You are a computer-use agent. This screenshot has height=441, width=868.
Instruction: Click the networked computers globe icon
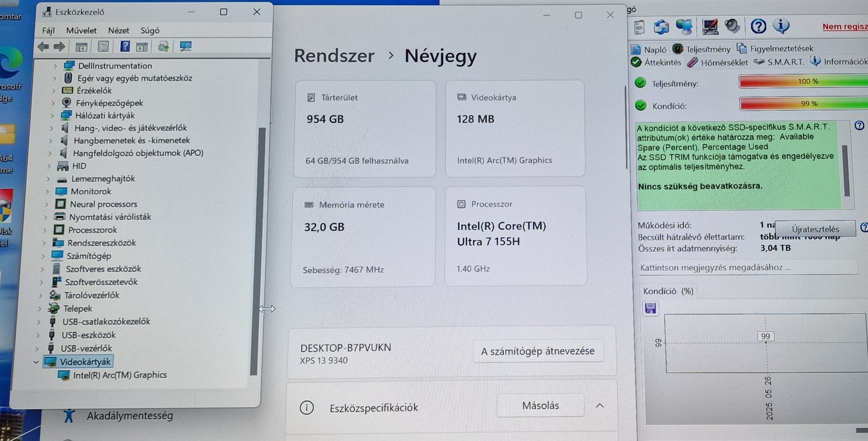click(x=684, y=26)
